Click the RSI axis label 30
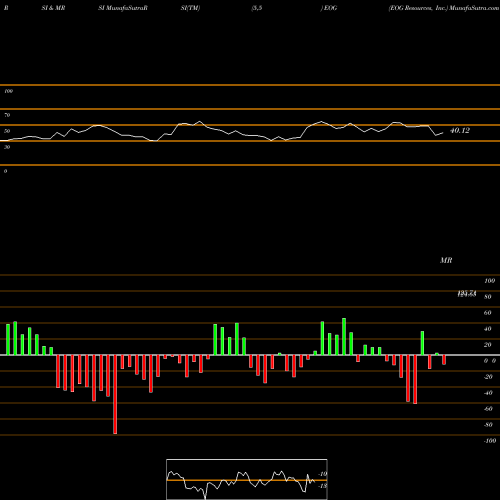Screen dimensions: 500x500 click(7, 147)
